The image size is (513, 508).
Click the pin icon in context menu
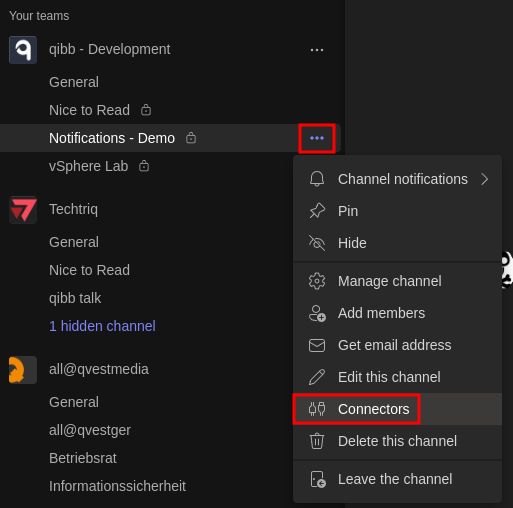coord(317,211)
